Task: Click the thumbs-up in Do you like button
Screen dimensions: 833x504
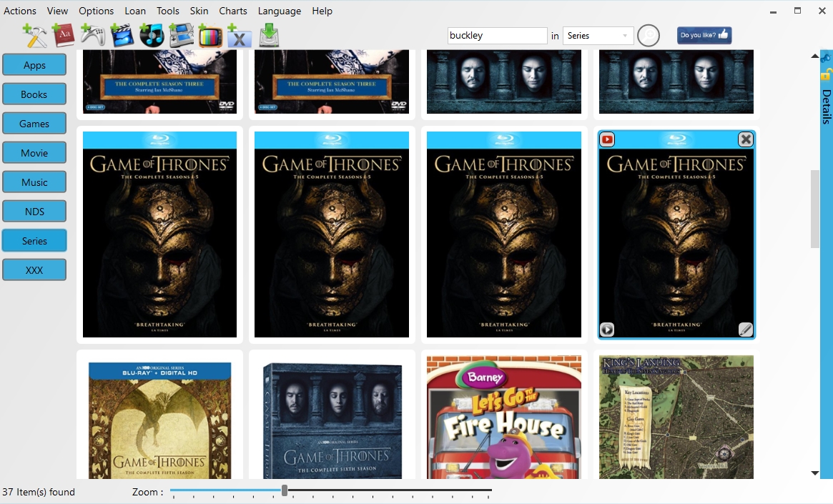Action: [x=723, y=34]
